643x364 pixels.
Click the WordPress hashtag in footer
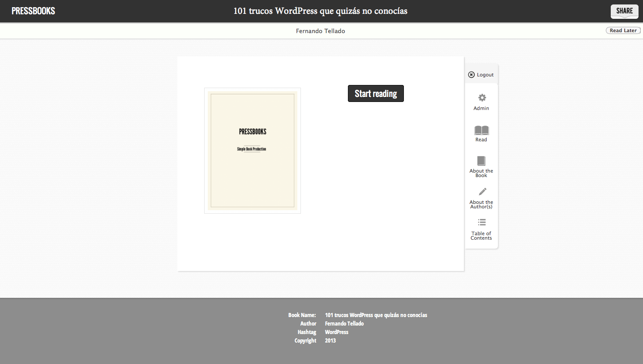tap(337, 332)
